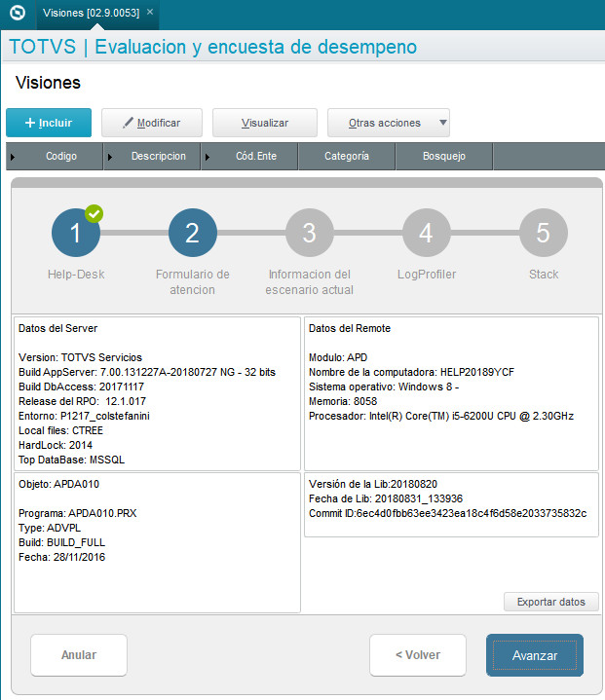Click the arrow beside the Descripcion column

pyautogui.click(x=110, y=157)
